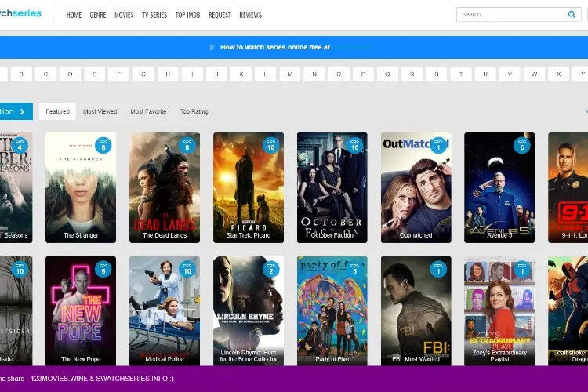Screen dimensions: 588x392
Task: Filter by letter N
Action: pyautogui.click(x=314, y=74)
